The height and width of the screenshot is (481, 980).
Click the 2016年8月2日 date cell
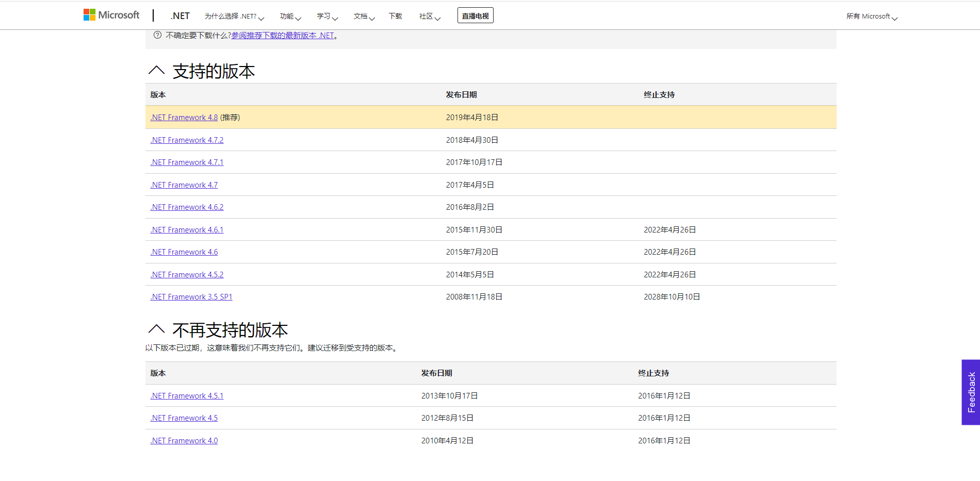pos(470,207)
